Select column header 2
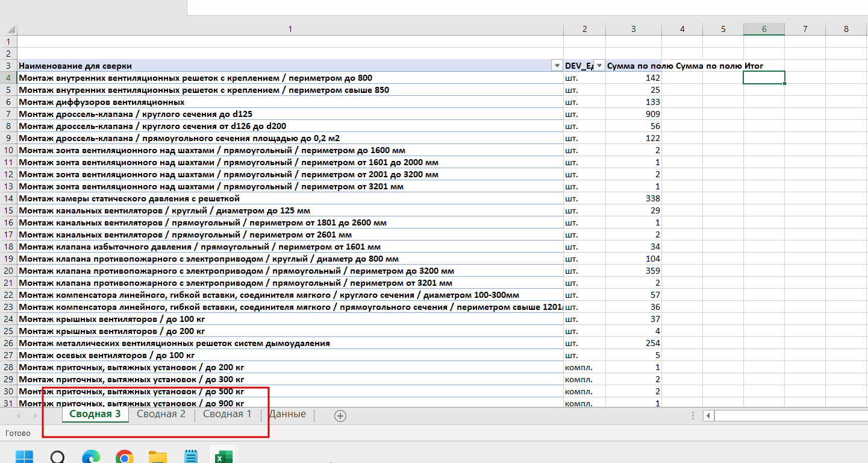Viewport: 868px width, 463px height. pyautogui.click(x=584, y=29)
